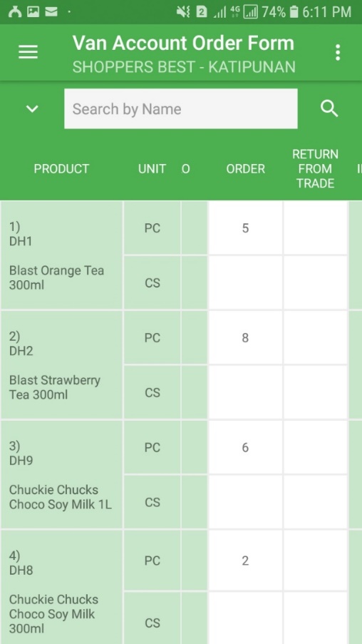Screen dimensions: 362x644
Task: Edit PC order quantity for Blast Orange Tea
Action: (x=245, y=228)
